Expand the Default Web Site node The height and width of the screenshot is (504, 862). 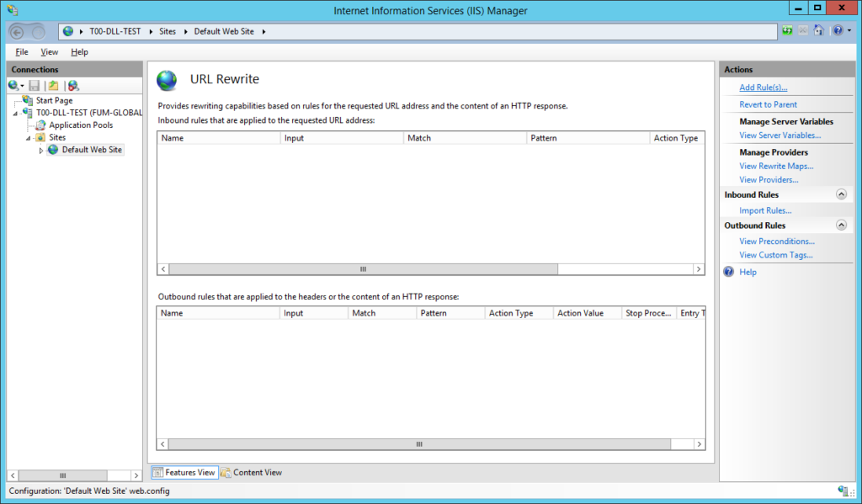click(x=40, y=150)
